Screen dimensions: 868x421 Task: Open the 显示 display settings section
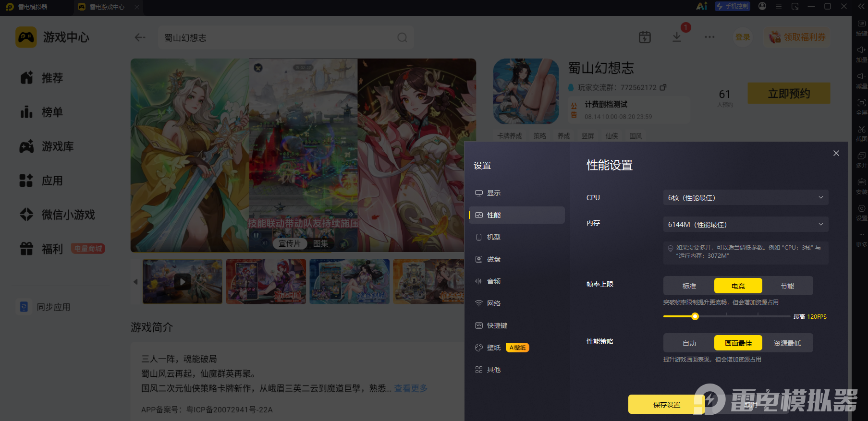pos(516,193)
